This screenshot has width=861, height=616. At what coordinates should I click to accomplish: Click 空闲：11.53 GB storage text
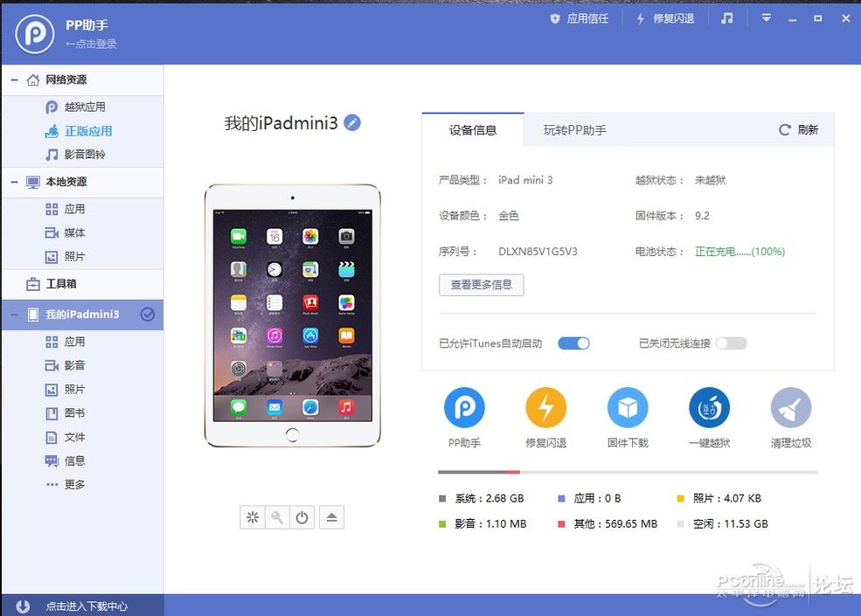(730, 523)
